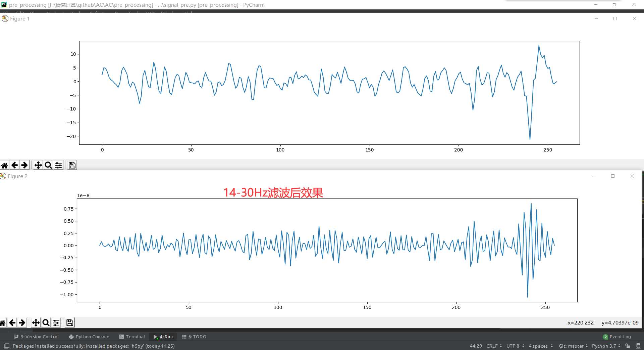Click the 44:29 cursor position indicator
The width and height of the screenshot is (644, 350).
476,346
